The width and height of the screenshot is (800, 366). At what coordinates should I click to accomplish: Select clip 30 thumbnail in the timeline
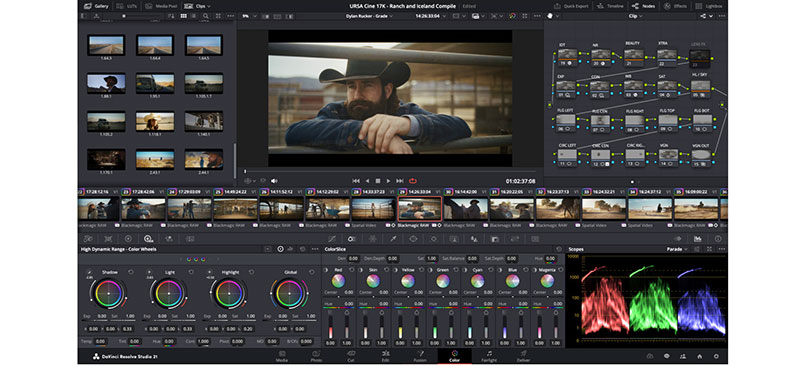pos(465,209)
